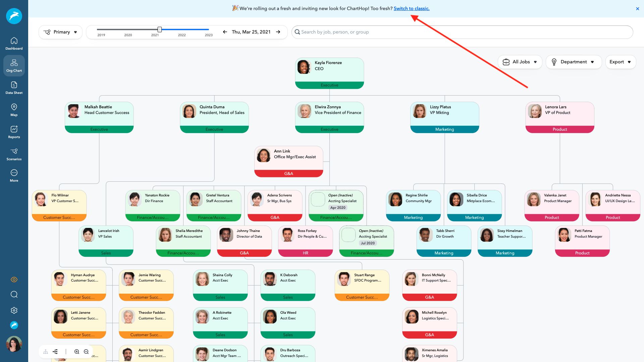
Task: Open the Export menu button
Action: (x=620, y=62)
